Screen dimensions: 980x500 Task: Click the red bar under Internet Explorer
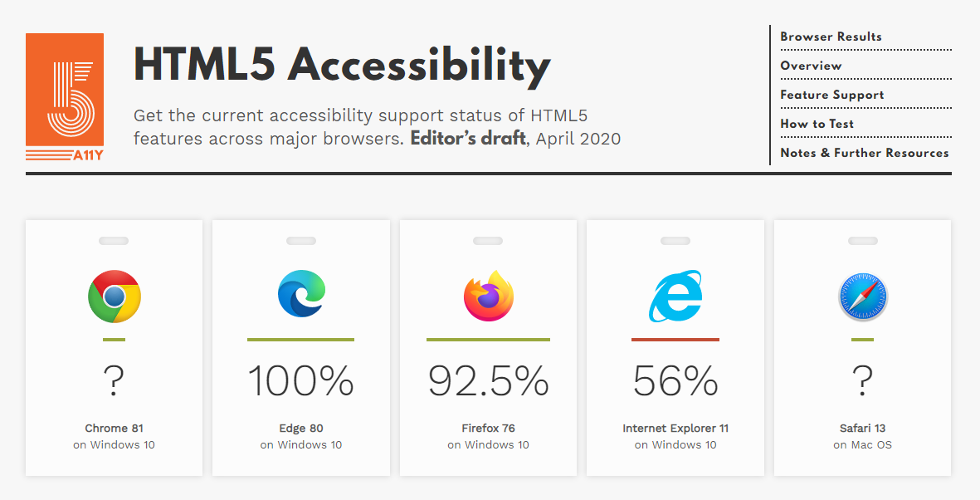pyautogui.click(x=675, y=339)
